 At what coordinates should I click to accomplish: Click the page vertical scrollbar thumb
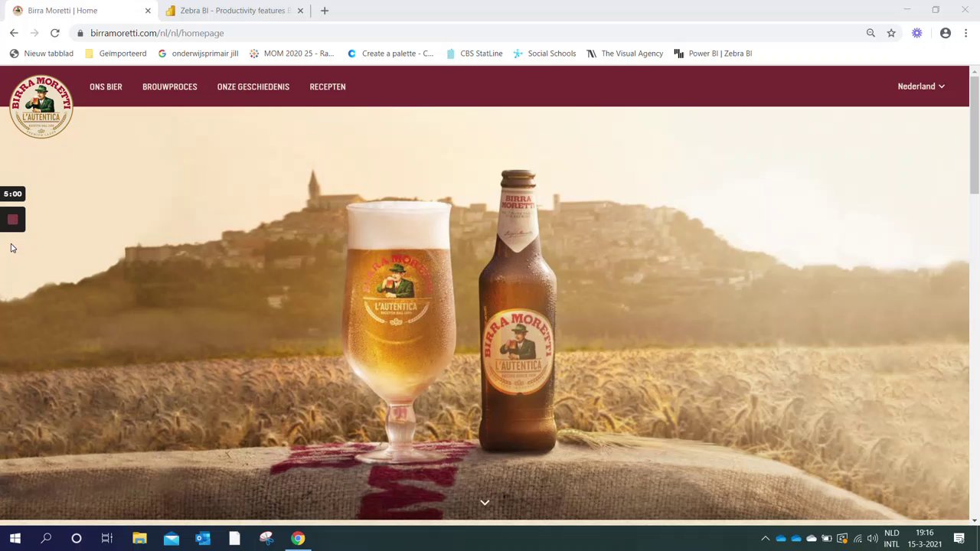tap(974, 134)
